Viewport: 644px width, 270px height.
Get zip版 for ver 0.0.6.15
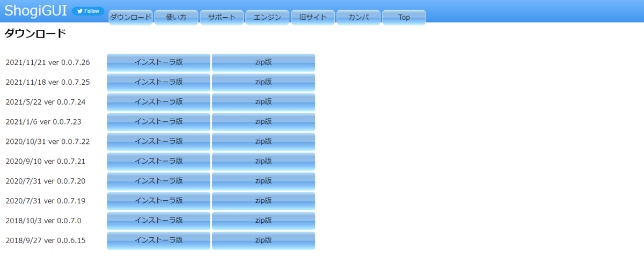tap(264, 240)
